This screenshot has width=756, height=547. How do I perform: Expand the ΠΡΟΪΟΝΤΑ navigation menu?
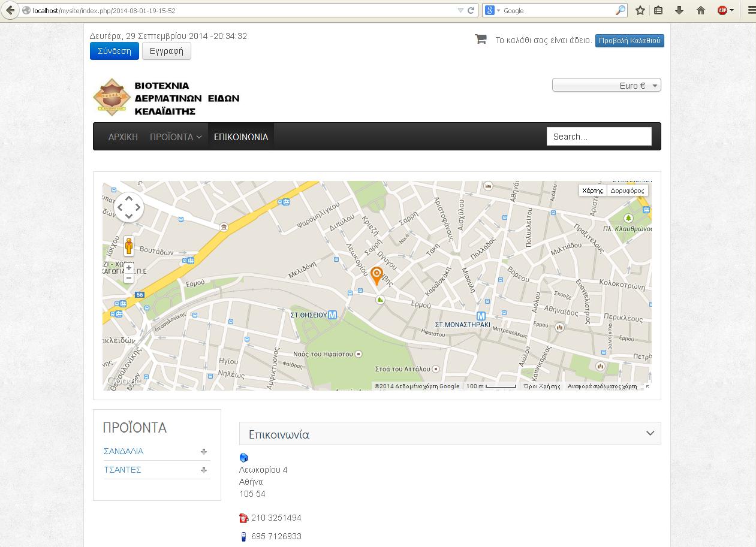click(176, 137)
